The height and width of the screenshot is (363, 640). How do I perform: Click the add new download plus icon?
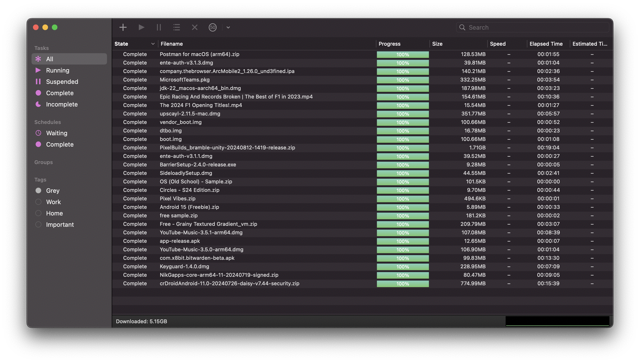coord(123,27)
